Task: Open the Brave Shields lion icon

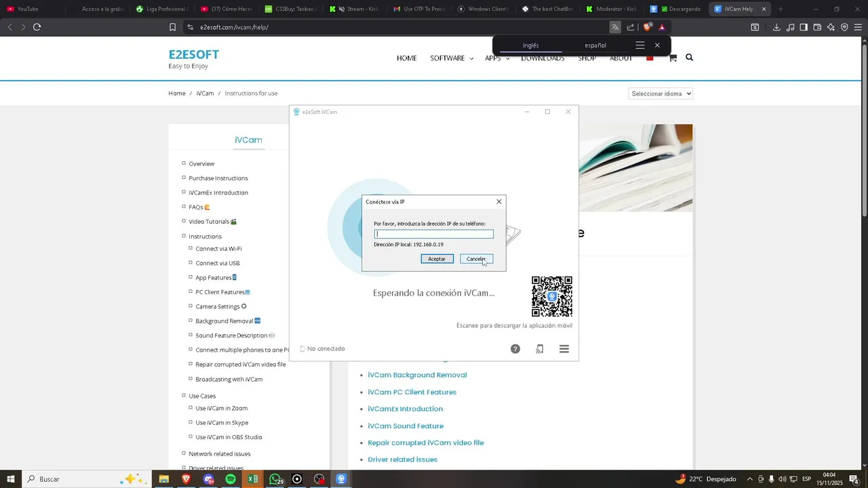Action: pyautogui.click(x=648, y=27)
